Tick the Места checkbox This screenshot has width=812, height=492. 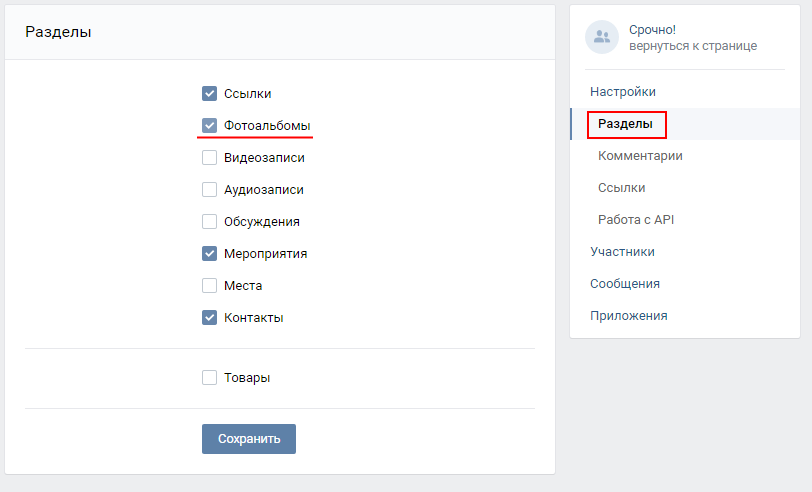(209, 286)
